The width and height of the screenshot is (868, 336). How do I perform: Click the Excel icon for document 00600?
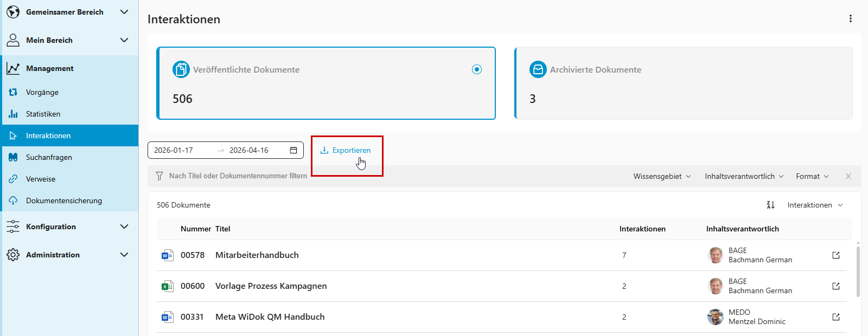167,286
